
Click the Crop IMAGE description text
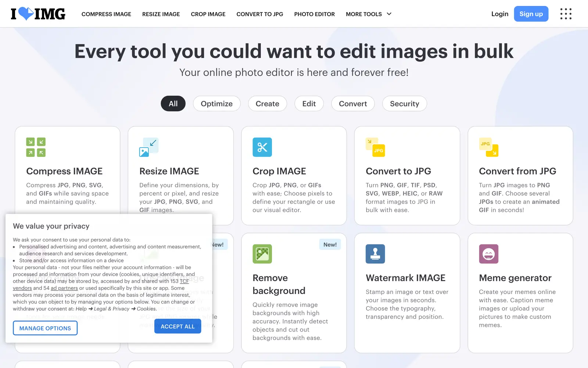(294, 198)
